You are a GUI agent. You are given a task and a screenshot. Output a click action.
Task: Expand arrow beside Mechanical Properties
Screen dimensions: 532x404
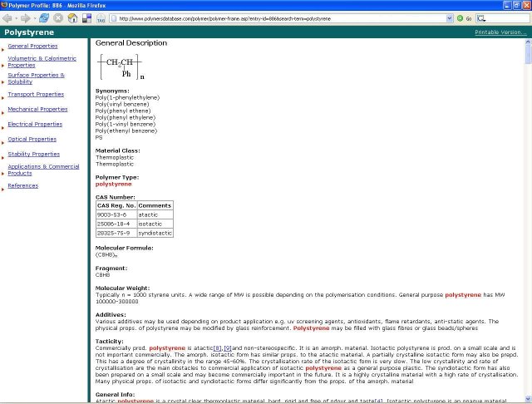coord(3,113)
